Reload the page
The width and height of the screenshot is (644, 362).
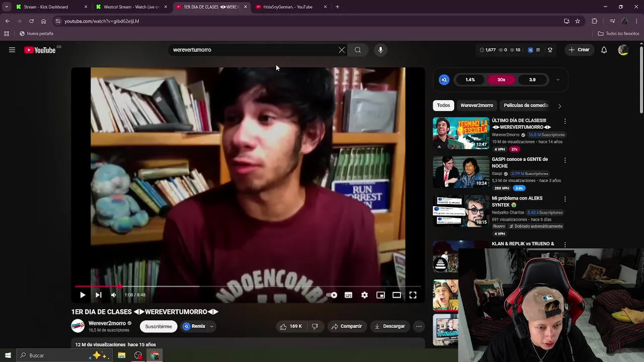(31, 21)
